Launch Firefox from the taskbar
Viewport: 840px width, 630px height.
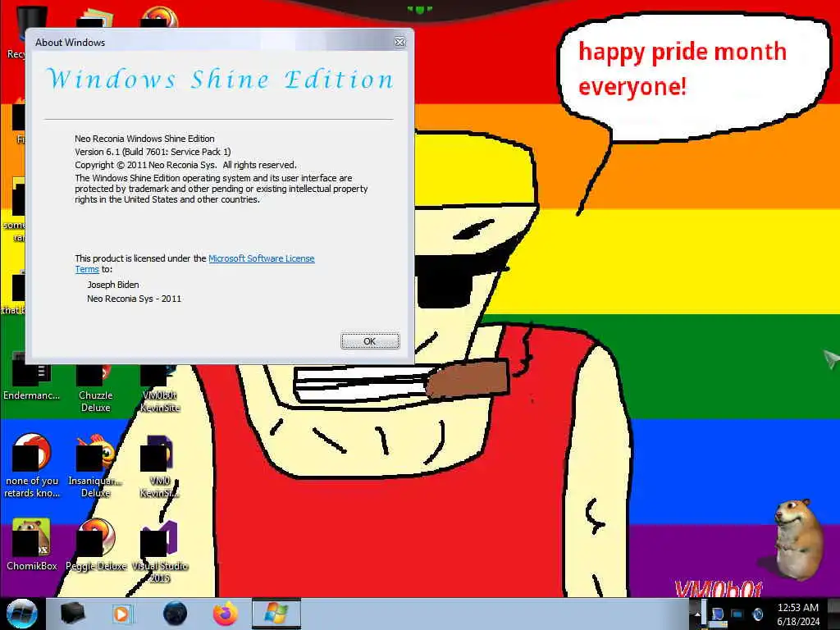226,614
